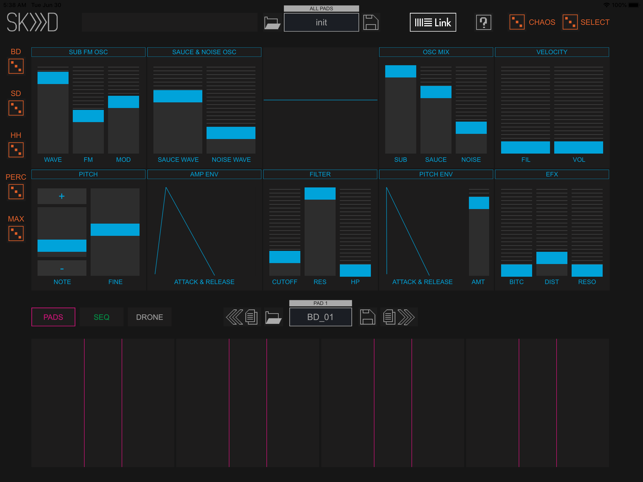This screenshot has width=643, height=482.
Task: Open the help question mark icon
Action: (483, 22)
